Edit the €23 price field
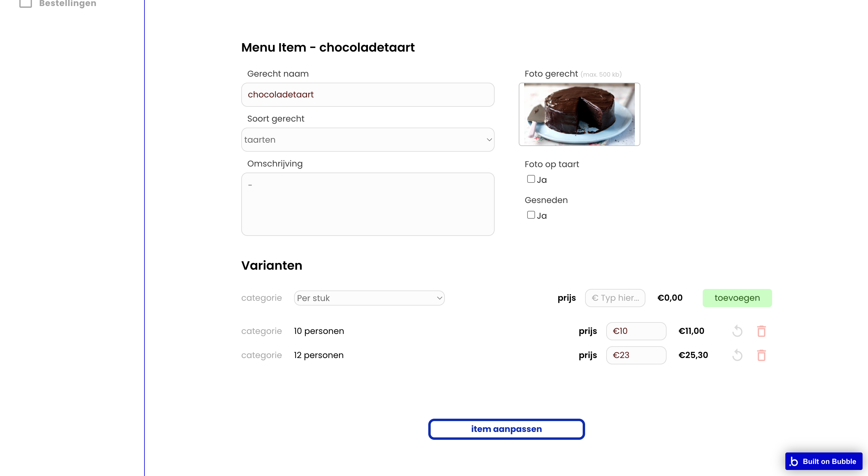Screen dimensions: 868x476 [636, 355]
